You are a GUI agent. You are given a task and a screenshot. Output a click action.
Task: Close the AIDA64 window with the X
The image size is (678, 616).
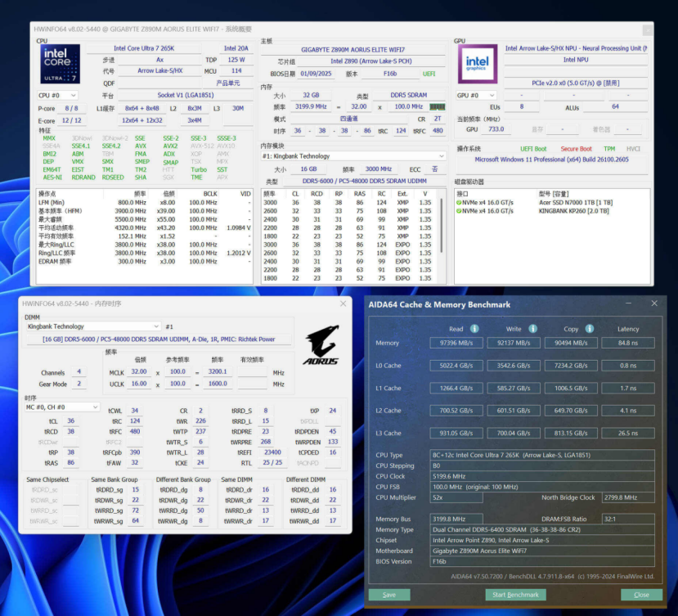tap(654, 304)
